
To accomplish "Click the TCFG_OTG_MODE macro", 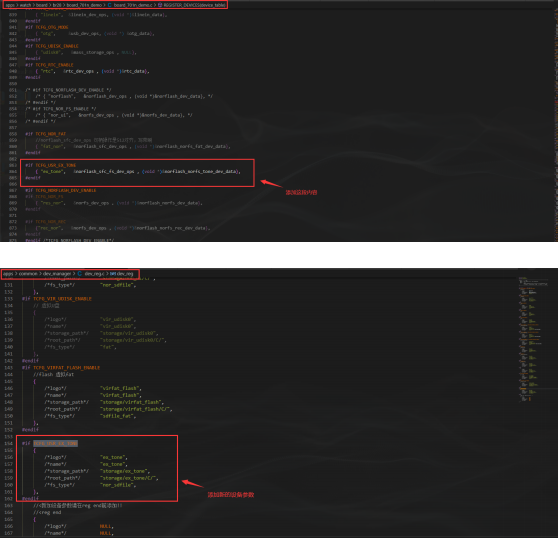I will [x=52, y=27].
